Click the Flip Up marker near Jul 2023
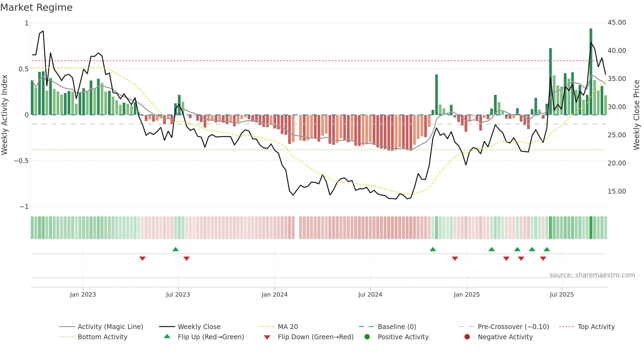The image size is (644, 362). (x=175, y=249)
